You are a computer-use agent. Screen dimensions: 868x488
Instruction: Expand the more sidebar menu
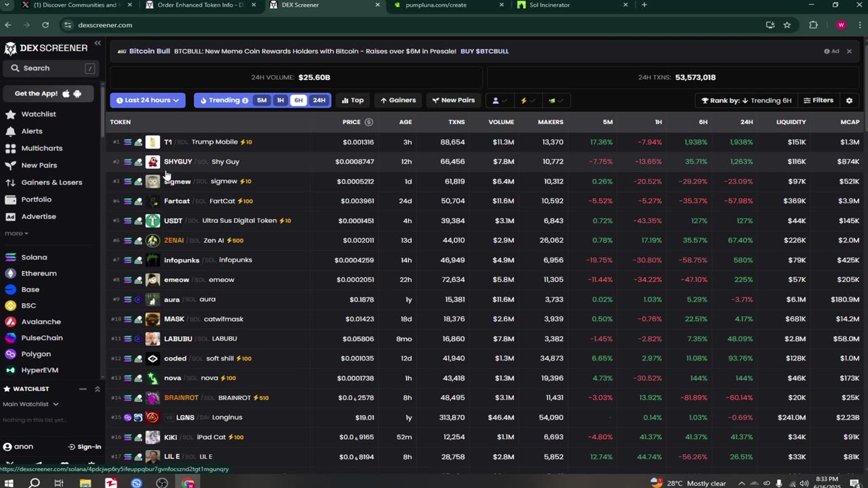(x=16, y=233)
